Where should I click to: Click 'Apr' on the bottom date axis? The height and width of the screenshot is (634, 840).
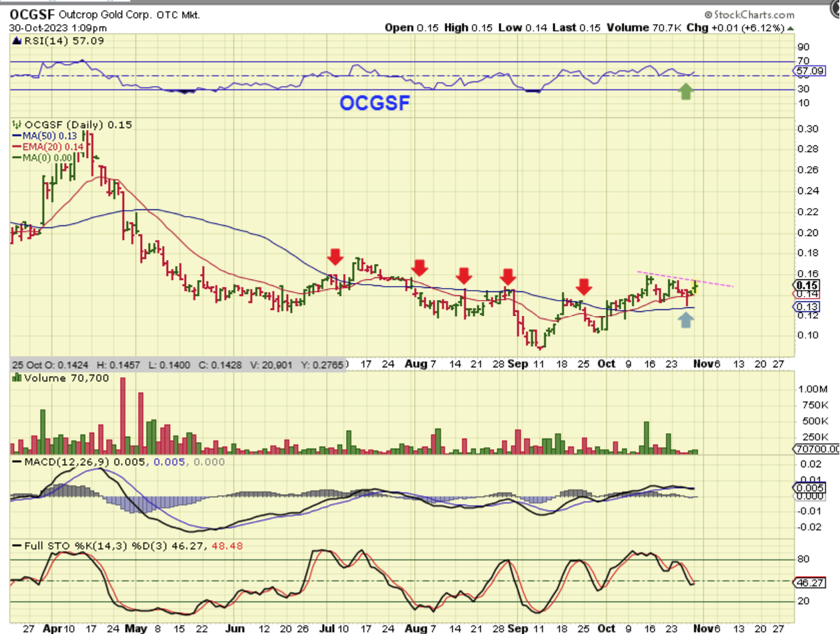[51, 628]
